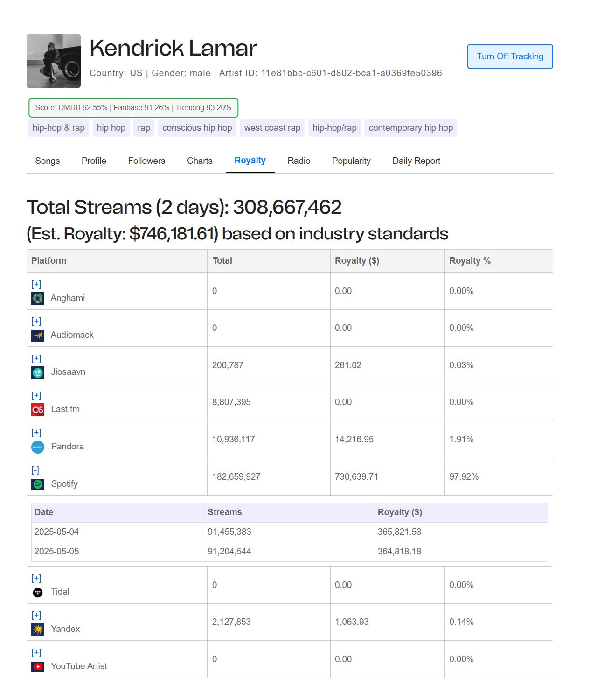Click the conscious hip hop tag
The height and width of the screenshot is (700, 604).
click(x=197, y=128)
